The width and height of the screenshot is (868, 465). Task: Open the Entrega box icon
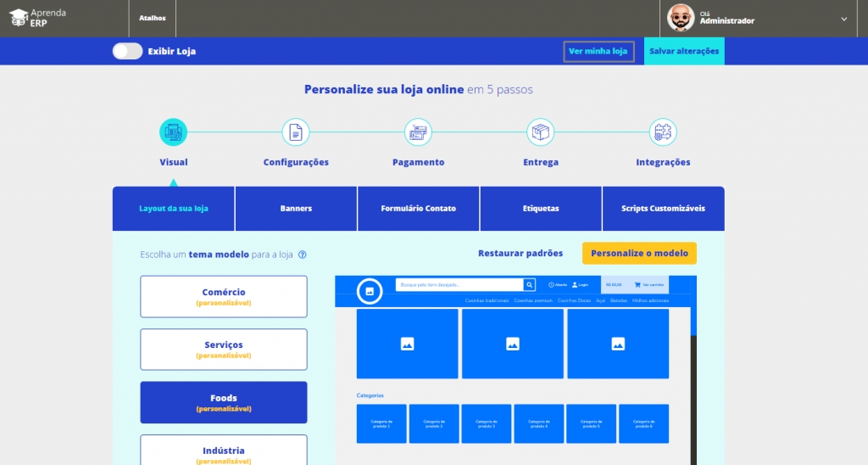540,132
